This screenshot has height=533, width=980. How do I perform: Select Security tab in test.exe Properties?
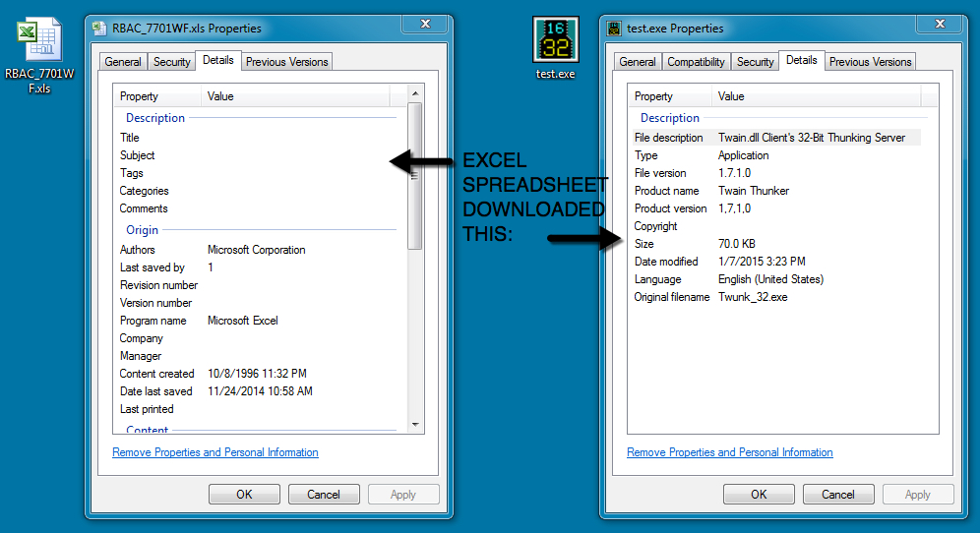755,62
